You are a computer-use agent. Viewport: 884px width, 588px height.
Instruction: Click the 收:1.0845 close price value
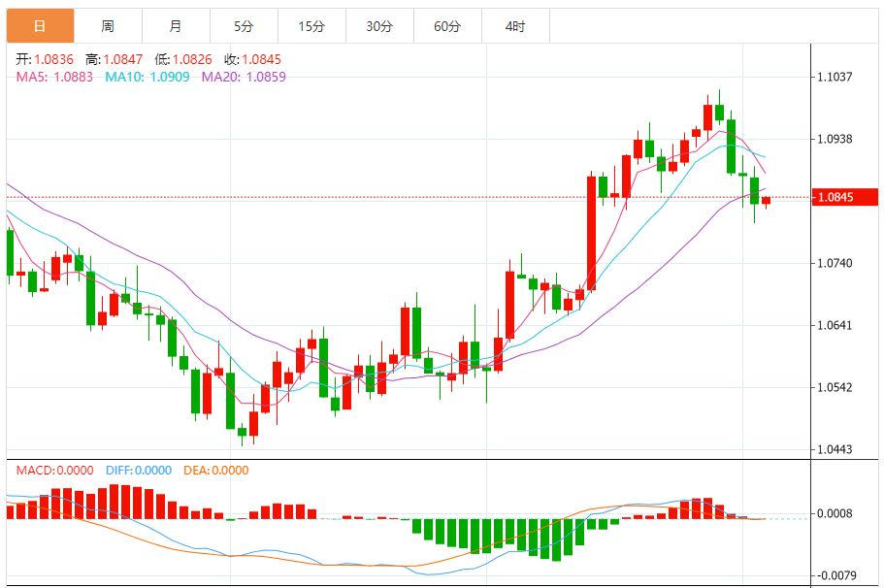[252, 59]
